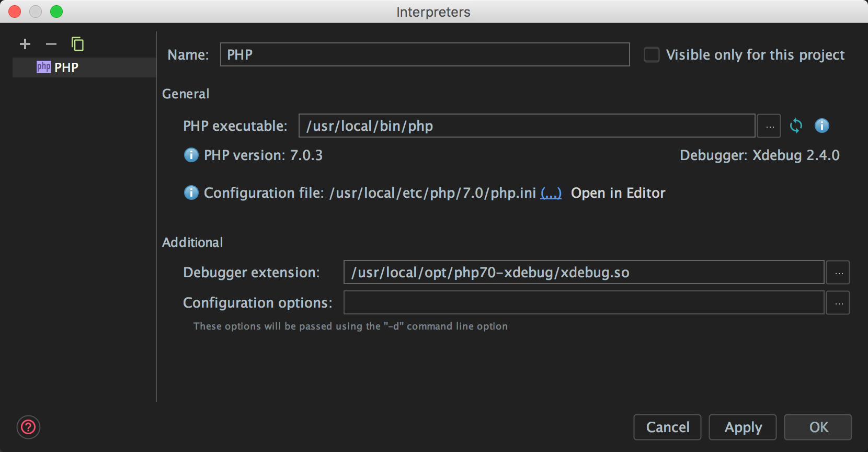This screenshot has height=452, width=868.
Task: Click the Debugger extension path field
Action: point(584,272)
